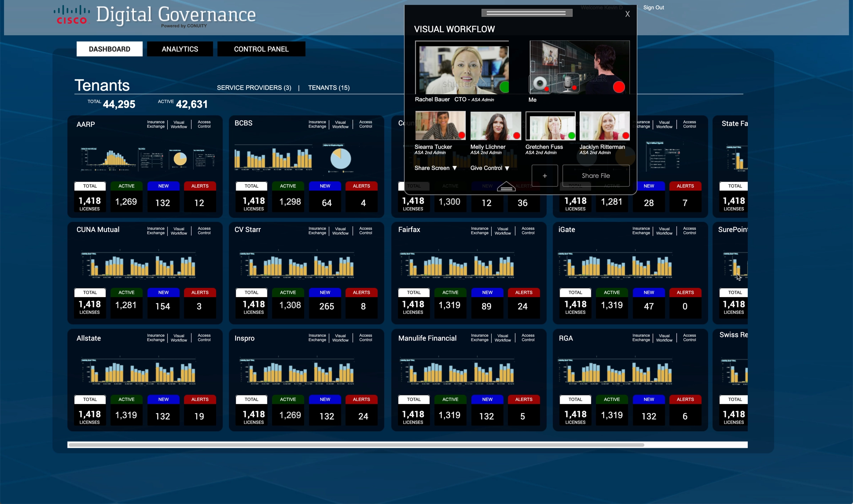Open Insurance Exchange for CUNA Mutual

coord(156,231)
